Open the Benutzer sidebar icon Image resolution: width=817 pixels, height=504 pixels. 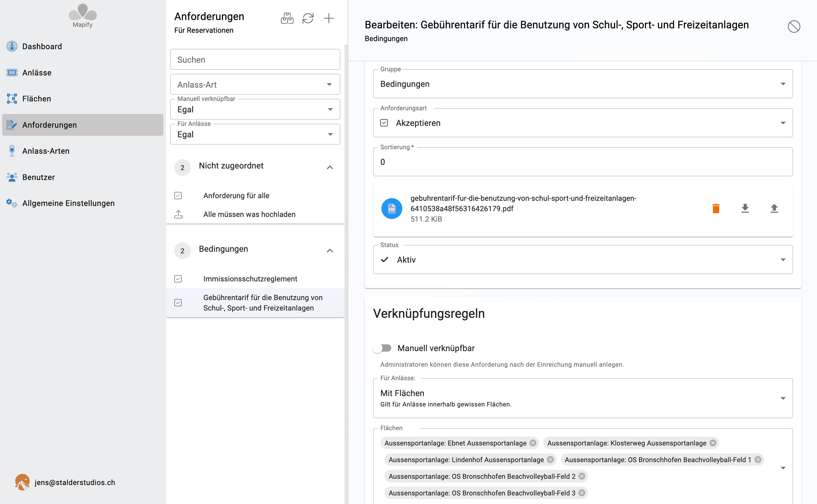point(12,177)
